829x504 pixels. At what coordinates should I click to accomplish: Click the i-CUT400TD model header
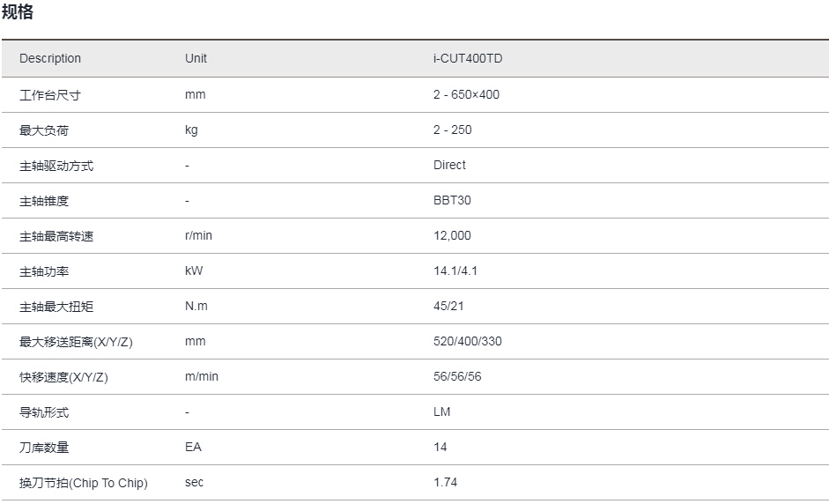click(x=468, y=58)
